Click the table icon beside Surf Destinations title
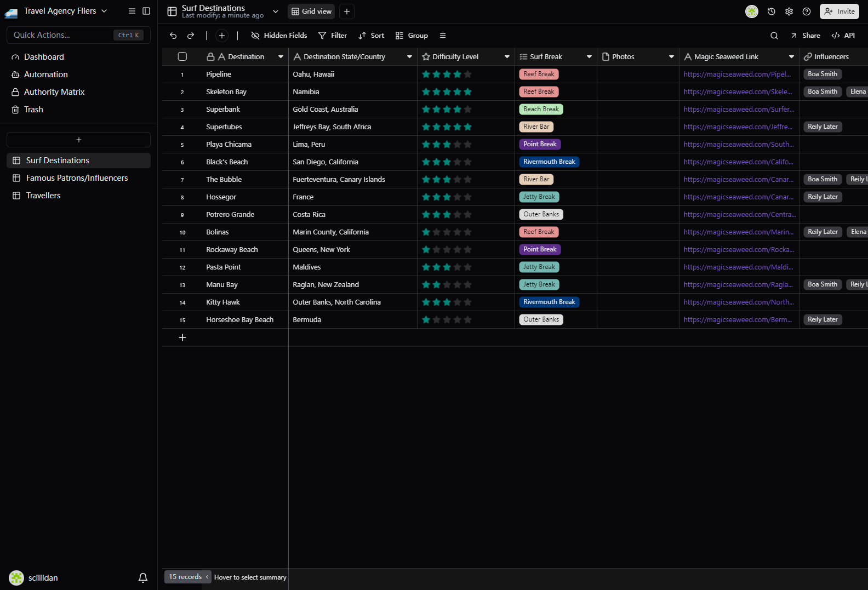The image size is (868, 590). [x=172, y=12]
